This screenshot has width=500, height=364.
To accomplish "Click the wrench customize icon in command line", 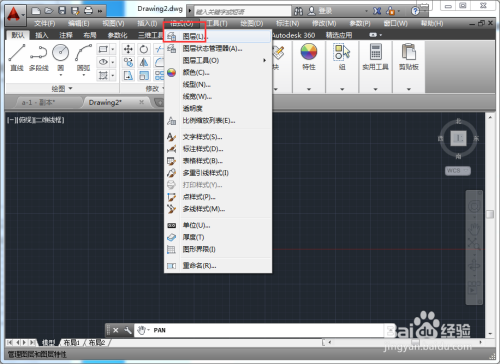I will pyautogui.click(x=128, y=330).
